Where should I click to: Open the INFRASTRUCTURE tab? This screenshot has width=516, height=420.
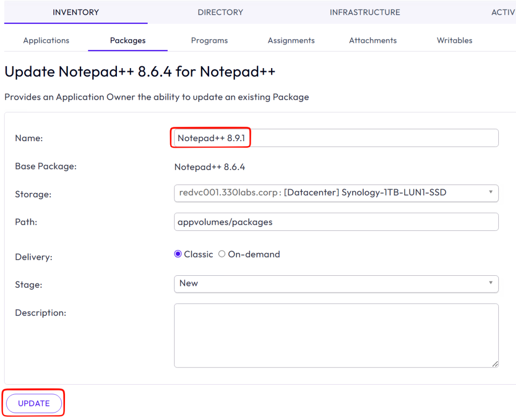tap(365, 12)
